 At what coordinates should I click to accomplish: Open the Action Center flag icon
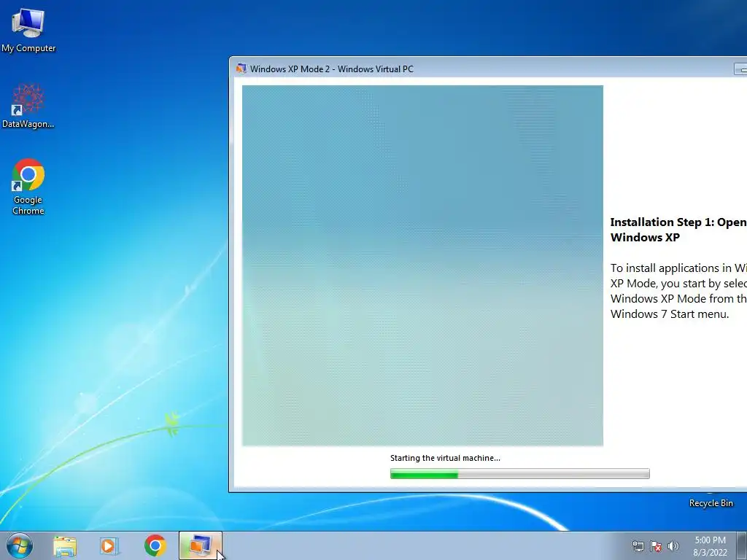click(656, 546)
